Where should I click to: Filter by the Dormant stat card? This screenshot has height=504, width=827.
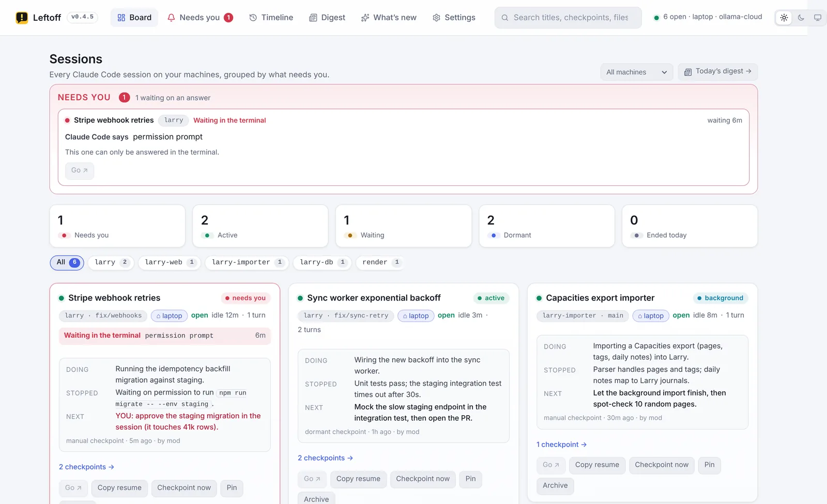(x=547, y=226)
